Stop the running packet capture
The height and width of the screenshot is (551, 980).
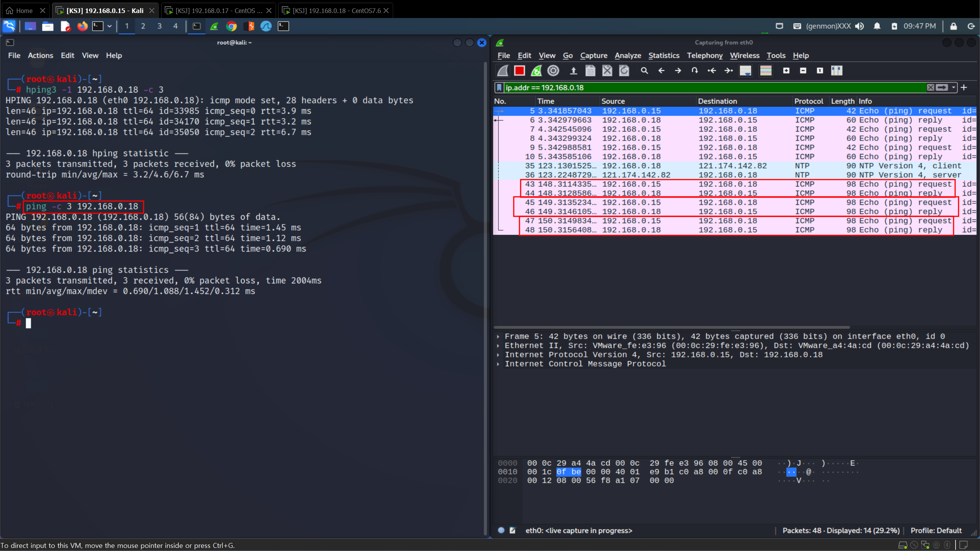pyautogui.click(x=519, y=70)
